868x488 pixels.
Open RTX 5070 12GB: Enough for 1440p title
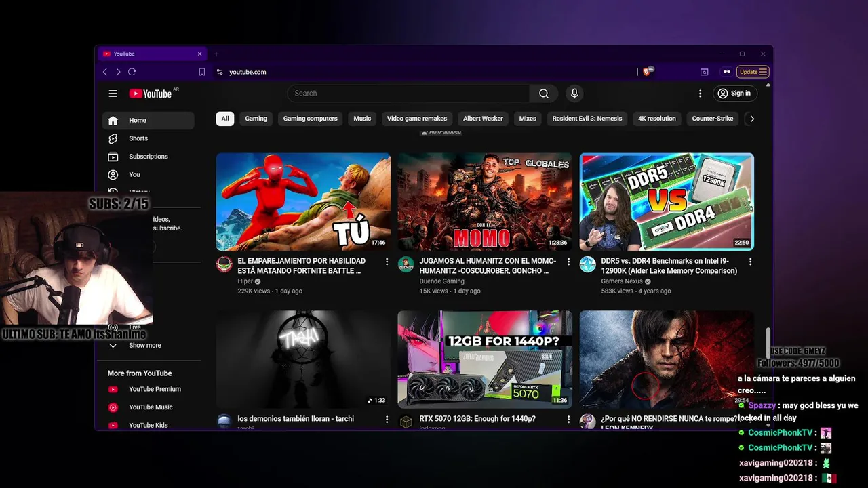click(477, 419)
